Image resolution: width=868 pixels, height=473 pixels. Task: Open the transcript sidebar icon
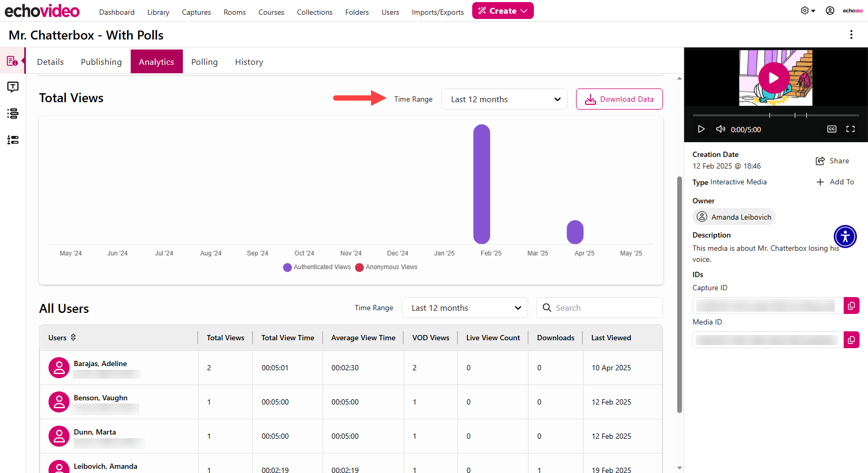coord(13,87)
